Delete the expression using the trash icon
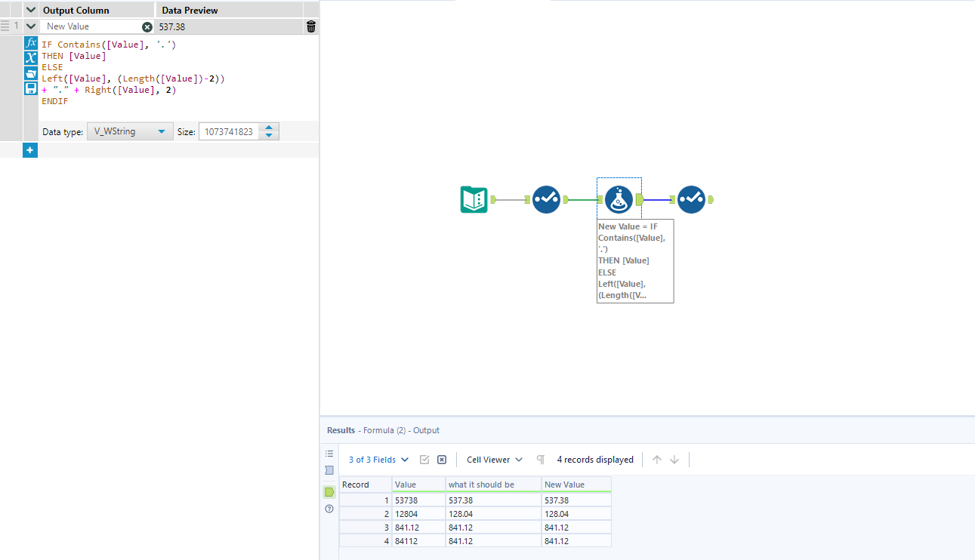The width and height of the screenshot is (975, 560). tap(310, 26)
